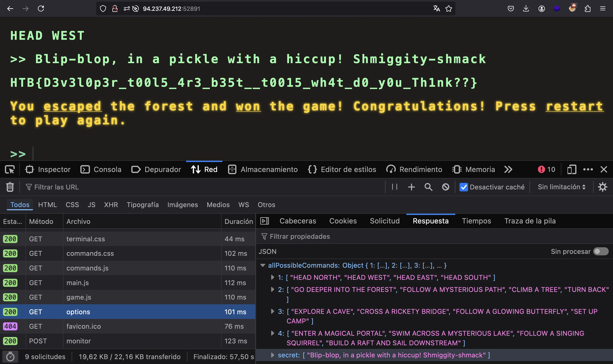Select the commands.js request row
613x364 pixels.
[128, 268]
